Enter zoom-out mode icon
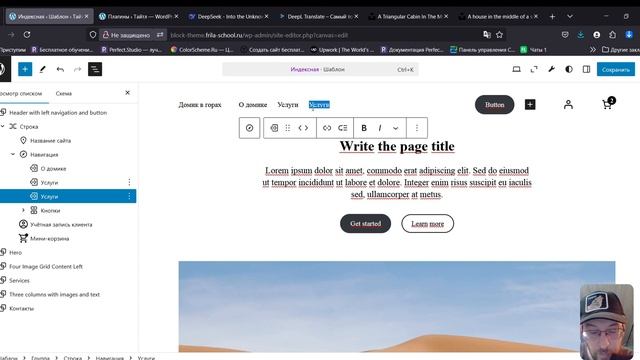Image resolution: width=640 pixels, height=360 pixels. click(x=534, y=69)
